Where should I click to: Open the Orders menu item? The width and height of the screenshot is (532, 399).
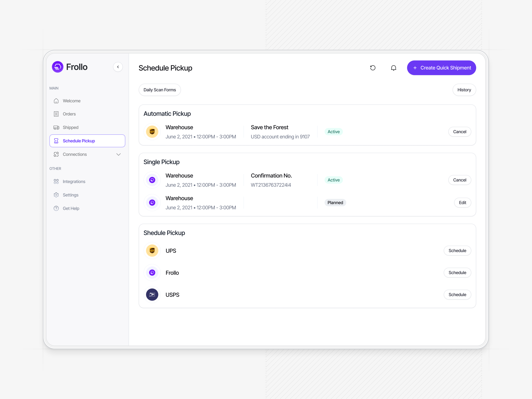(x=69, y=114)
